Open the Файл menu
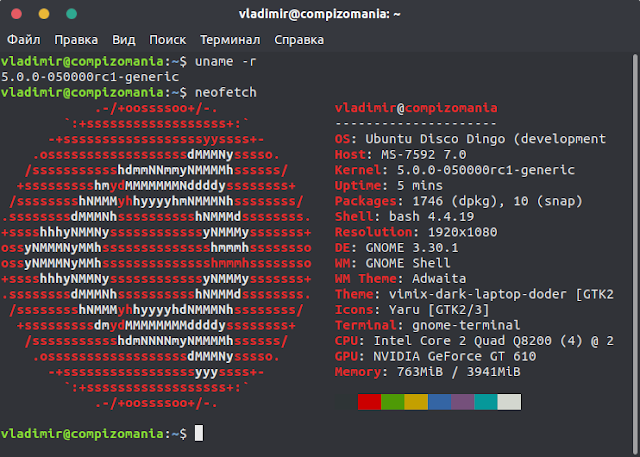This screenshot has width=640, height=457. (24, 40)
